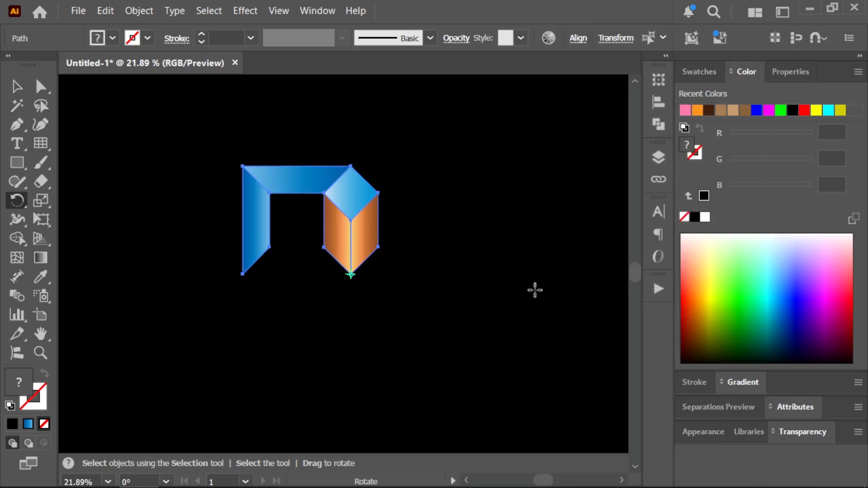Switch to gradient fill mode button
This screenshot has height=488, width=868.
pyautogui.click(x=28, y=424)
